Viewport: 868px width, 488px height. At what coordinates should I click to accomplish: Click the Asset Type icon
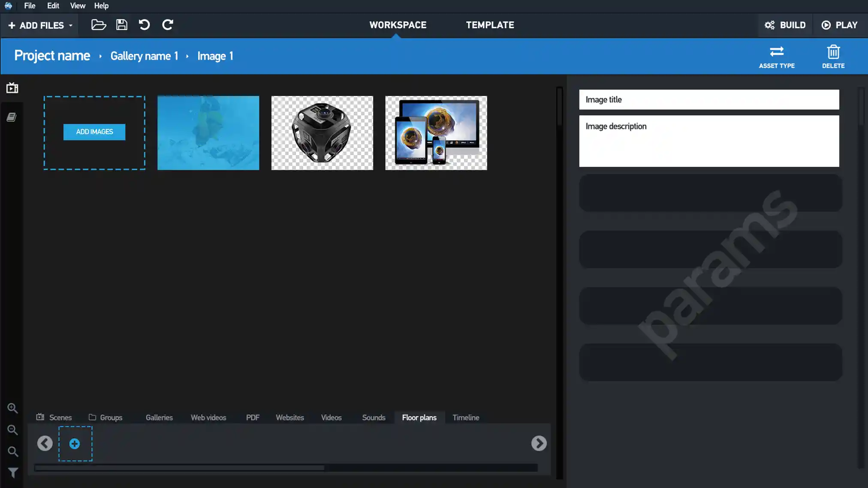(x=777, y=52)
